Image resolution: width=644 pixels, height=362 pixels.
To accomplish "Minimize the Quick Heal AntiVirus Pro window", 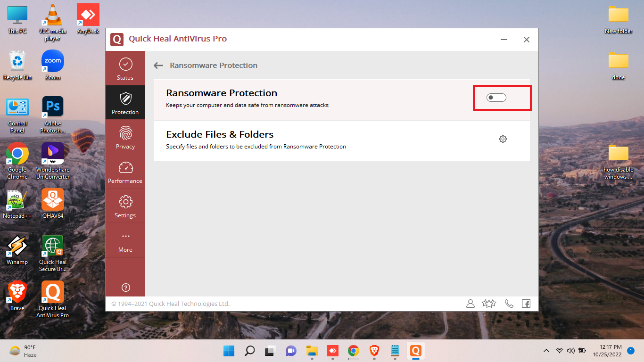I will [x=504, y=40].
